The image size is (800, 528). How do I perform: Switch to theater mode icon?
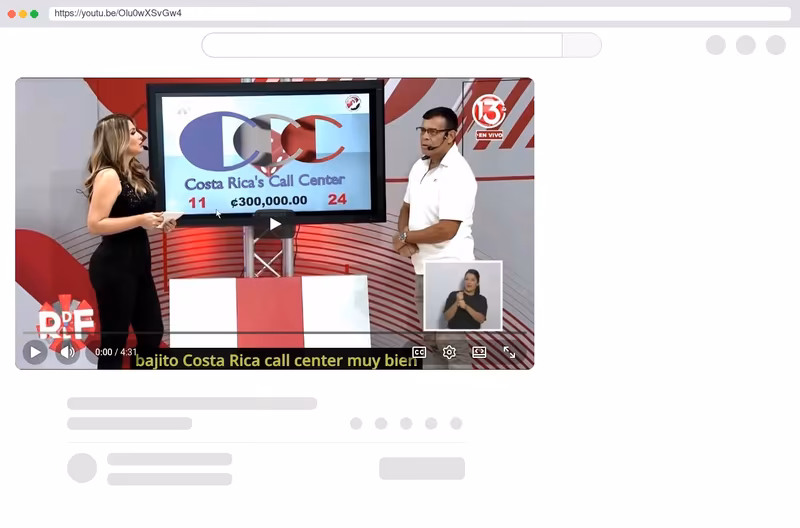point(479,353)
